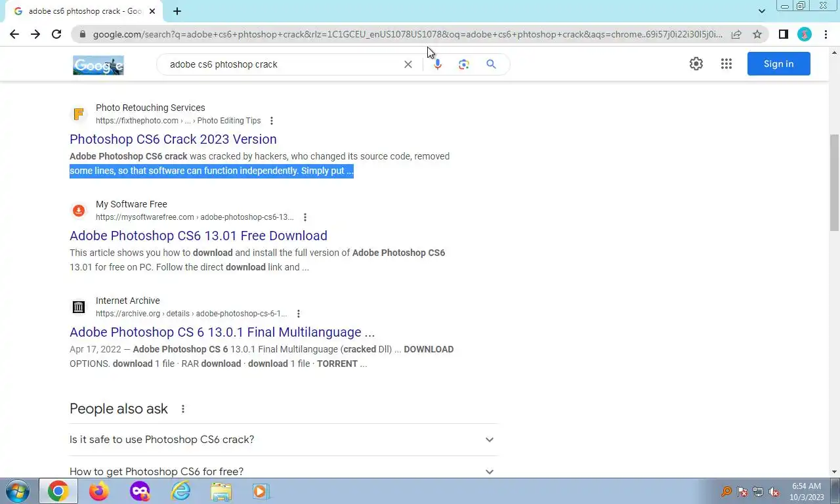Open File Explorer from the taskbar

(x=221, y=492)
